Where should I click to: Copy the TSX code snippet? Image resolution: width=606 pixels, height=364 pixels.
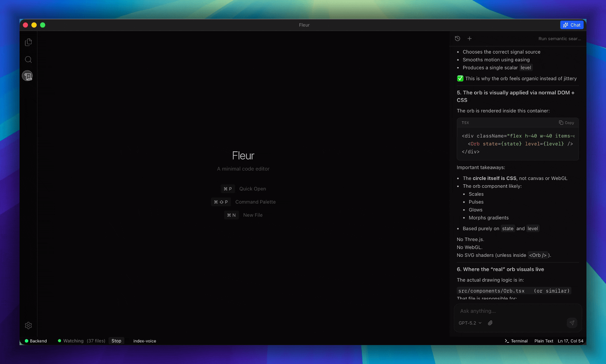566,123
